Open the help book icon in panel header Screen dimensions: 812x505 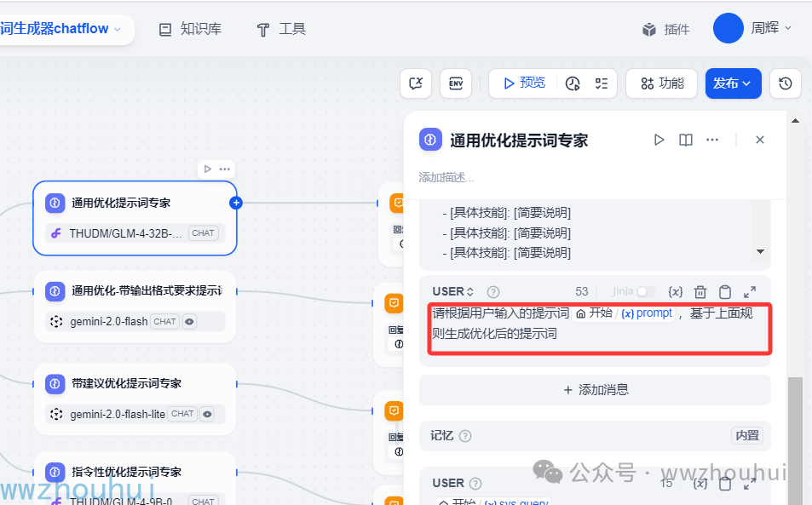click(x=686, y=140)
